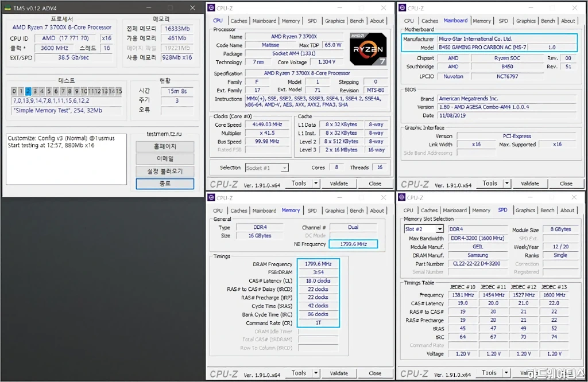The image size is (588, 382).
Task: Click the Core Voltage 1.304 V value
Action: click(x=327, y=62)
